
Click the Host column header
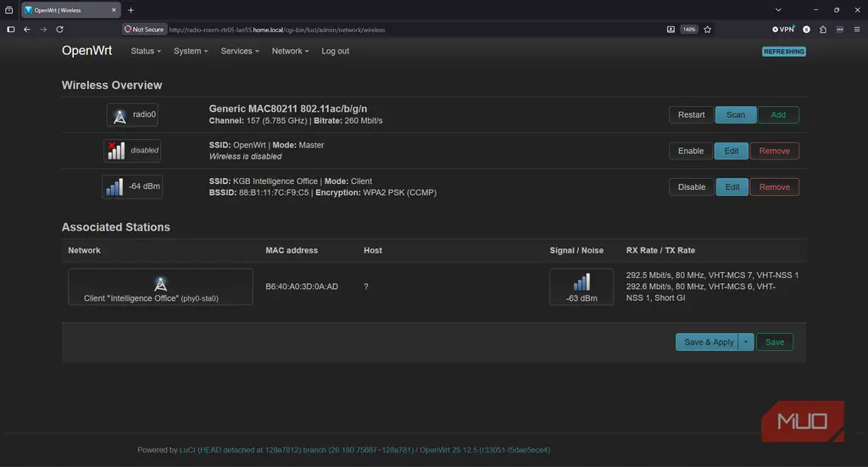click(373, 250)
